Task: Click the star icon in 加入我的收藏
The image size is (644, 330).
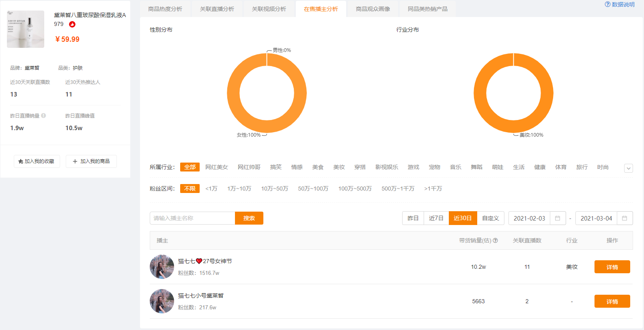Action: 21,161
